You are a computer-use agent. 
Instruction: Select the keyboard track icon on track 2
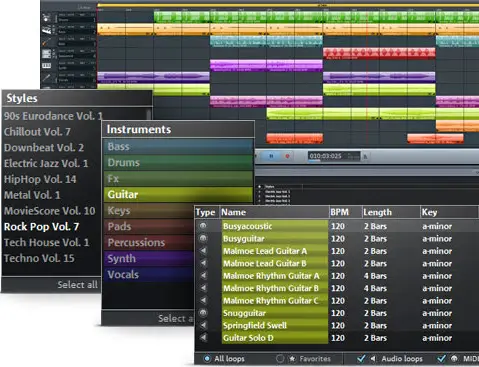(x=47, y=30)
